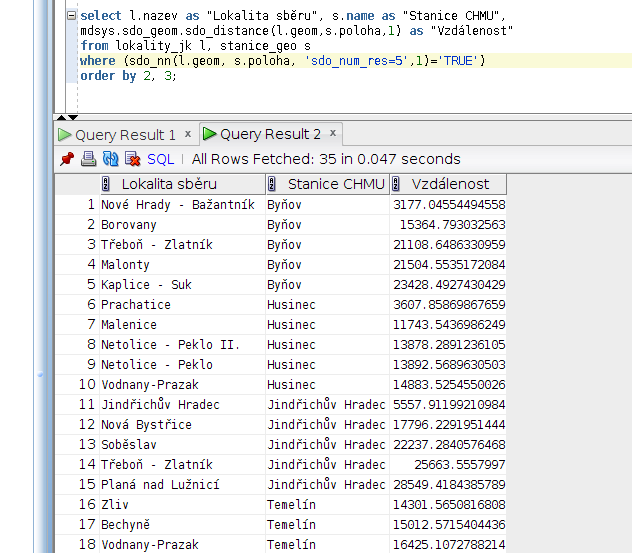Viewport: 632px width, 553px height.
Task: Select distance value 15364.793032563
Action: [448, 225]
